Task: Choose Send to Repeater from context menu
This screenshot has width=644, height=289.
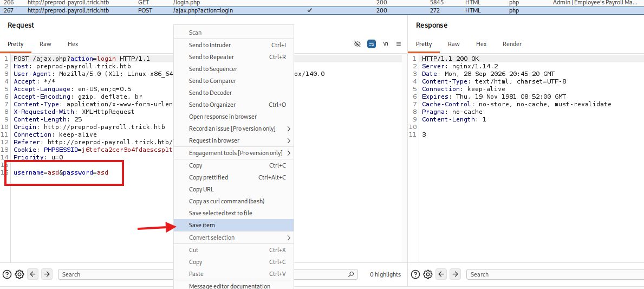Action: click(233, 57)
